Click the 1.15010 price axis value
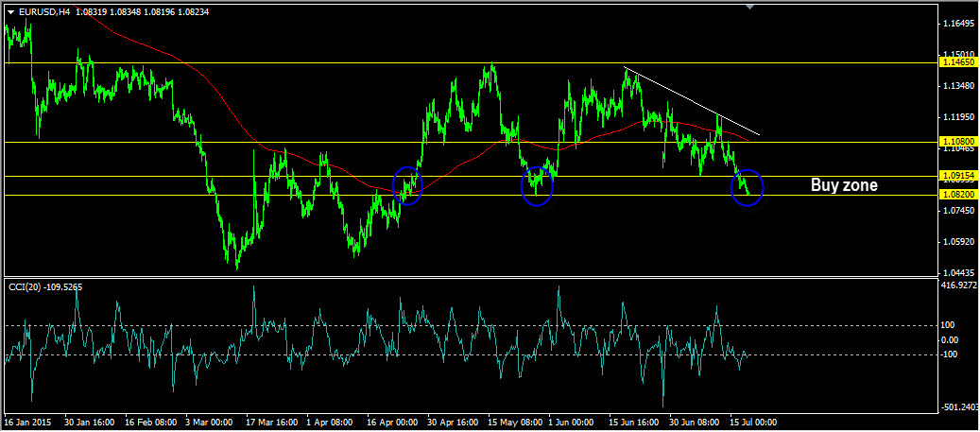This screenshot has width=980, height=432. (x=959, y=55)
